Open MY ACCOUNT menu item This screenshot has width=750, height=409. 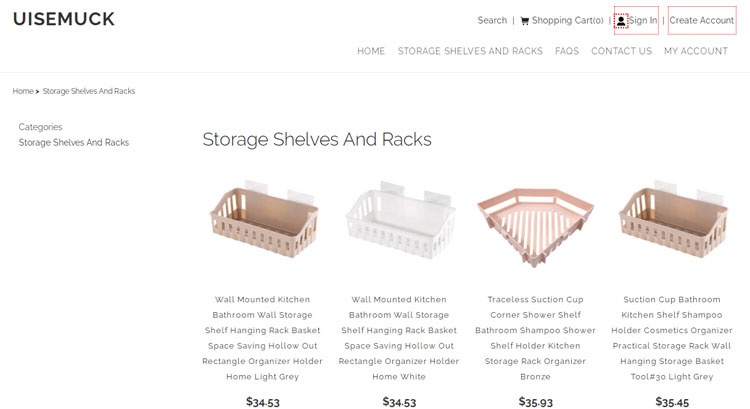point(695,51)
